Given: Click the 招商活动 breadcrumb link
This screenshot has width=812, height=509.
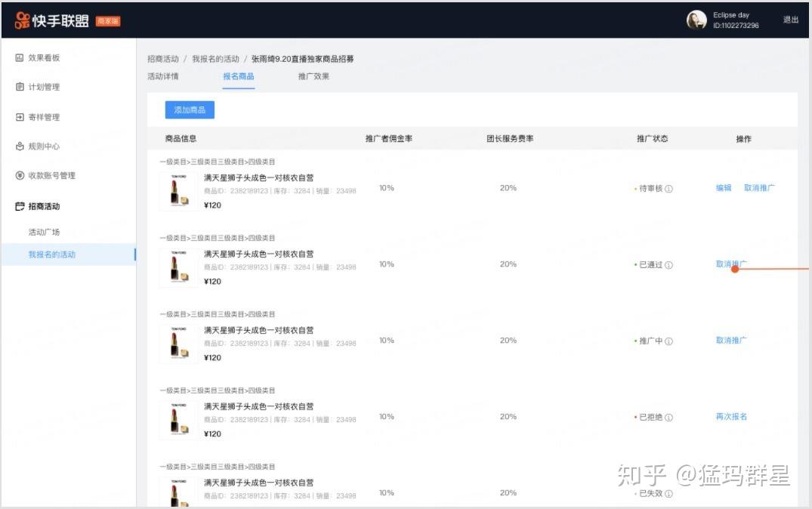Looking at the screenshot, I should (163, 58).
